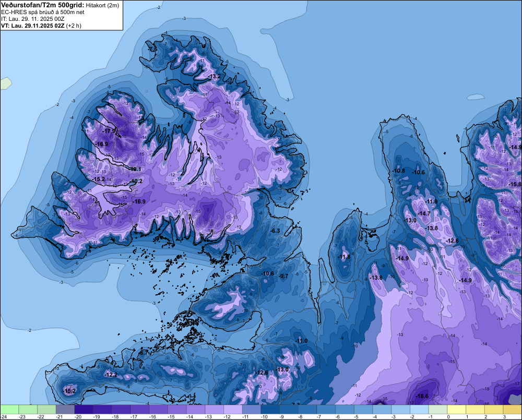Click the legend swatch between -10 and -9

[x=270, y=409]
